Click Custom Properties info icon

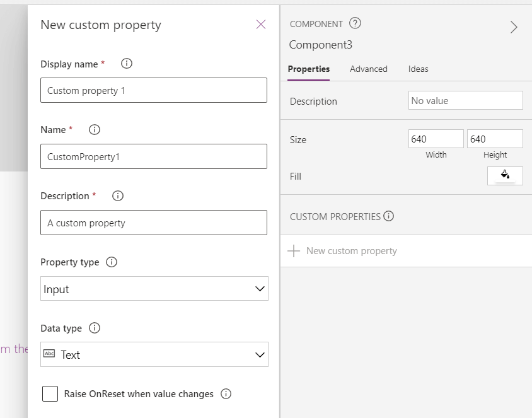pos(388,216)
